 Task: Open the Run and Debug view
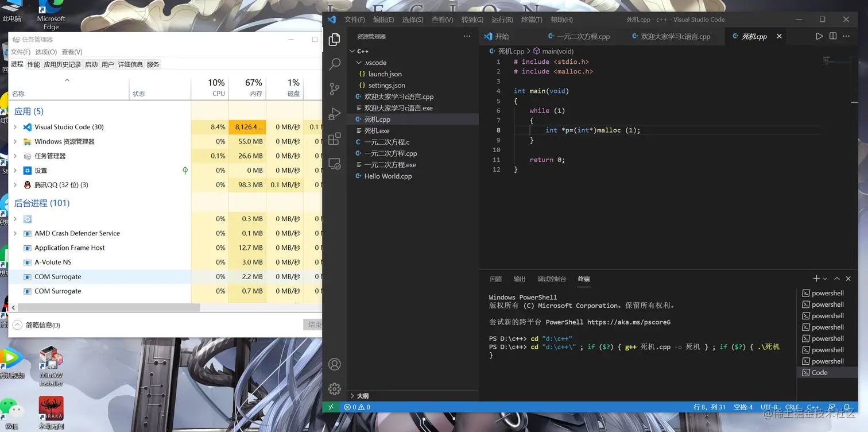[x=335, y=114]
